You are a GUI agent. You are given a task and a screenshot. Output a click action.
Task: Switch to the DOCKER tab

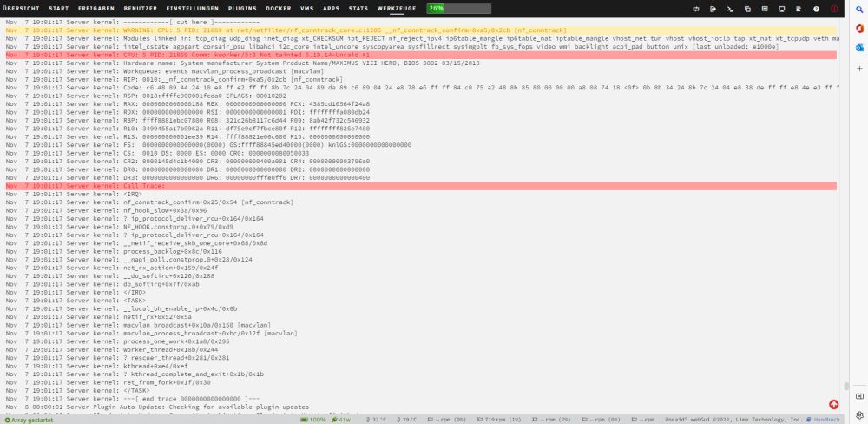279,9
